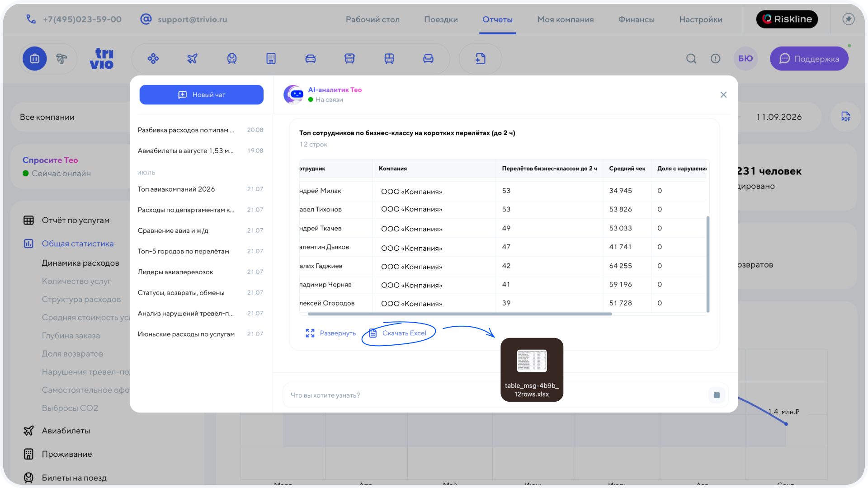Open the info exclamation circle icon
This screenshot has width=868, height=488.
pos(716,59)
